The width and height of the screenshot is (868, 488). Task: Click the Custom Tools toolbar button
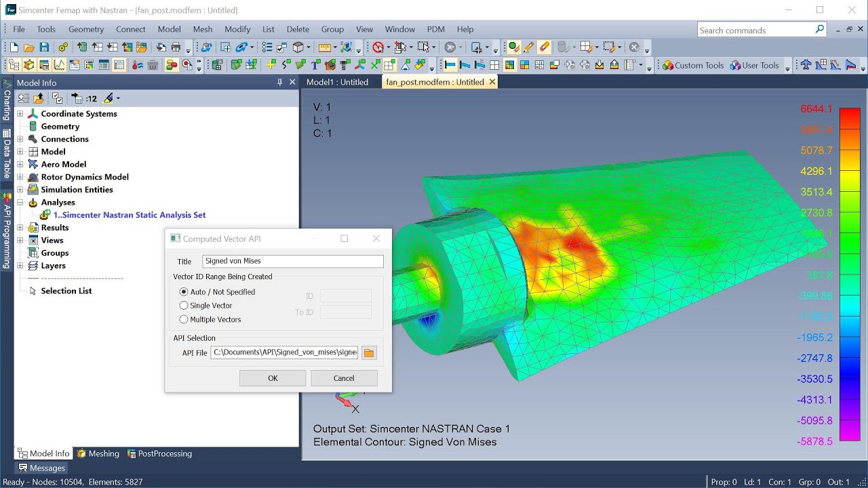(x=693, y=65)
